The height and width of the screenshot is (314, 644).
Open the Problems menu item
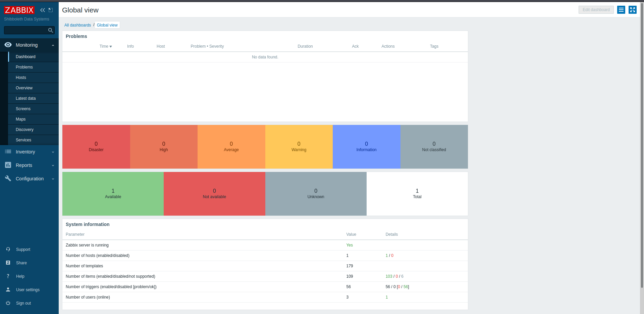24,67
